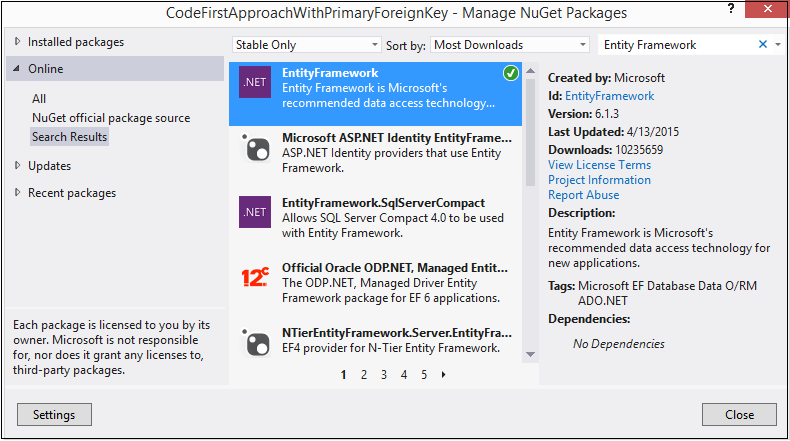Select the All online source
Image resolution: width=790 pixels, height=441 pixels.
[x=39, y=99]
